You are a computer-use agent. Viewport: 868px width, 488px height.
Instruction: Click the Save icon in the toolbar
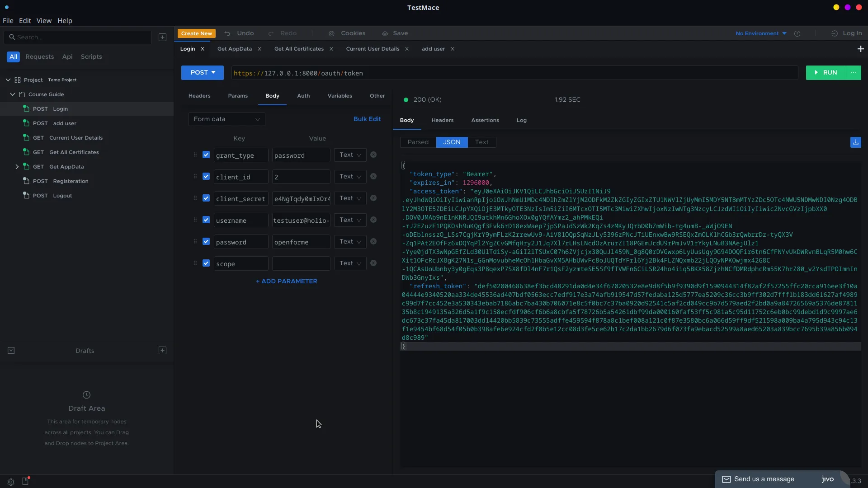point(385,33)
